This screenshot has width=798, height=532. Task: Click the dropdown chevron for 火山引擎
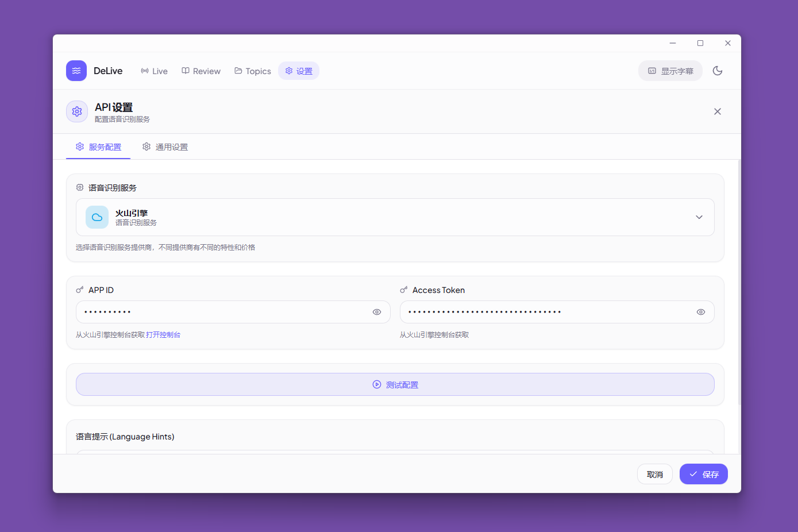click(x=699, y=217)
